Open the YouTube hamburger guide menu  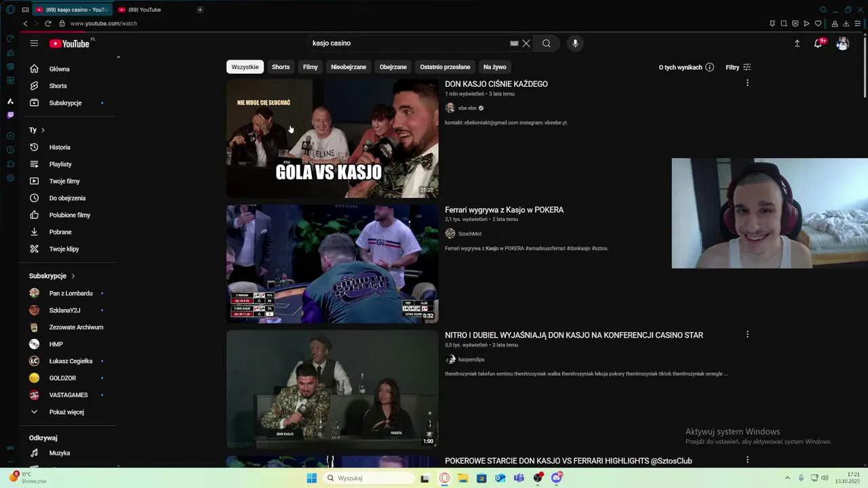click(x=34, y=43)
